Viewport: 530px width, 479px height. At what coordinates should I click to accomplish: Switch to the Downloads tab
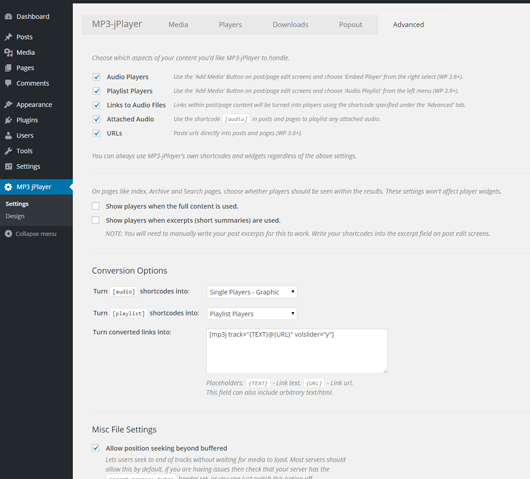pyautogui.click(x=290, y=24)
